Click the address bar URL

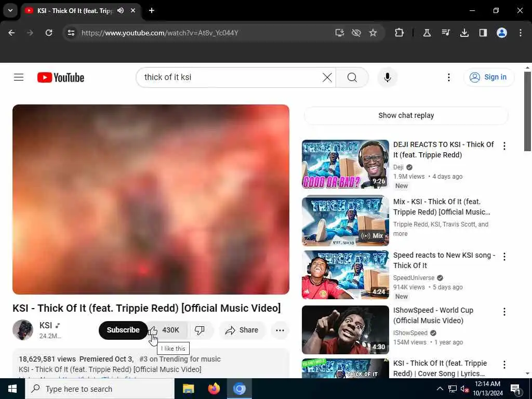(x=160, y=33)
